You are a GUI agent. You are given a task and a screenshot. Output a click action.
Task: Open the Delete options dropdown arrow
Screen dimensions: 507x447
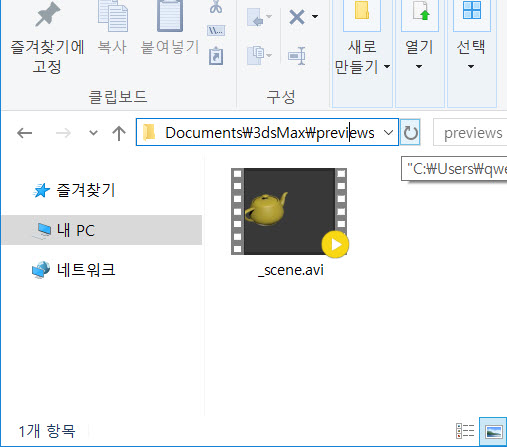tap(315, 16)
